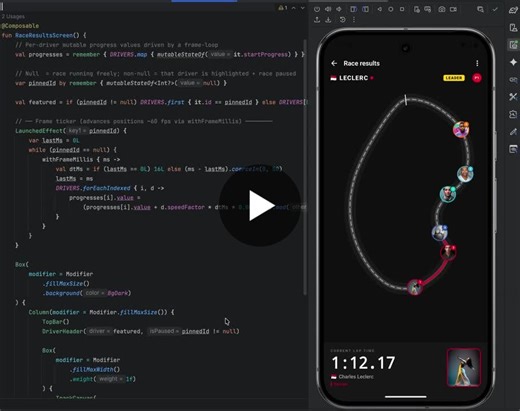Click the emulator power button icon
Viewport: 520px width, 411px height.
tap(317, 9)
